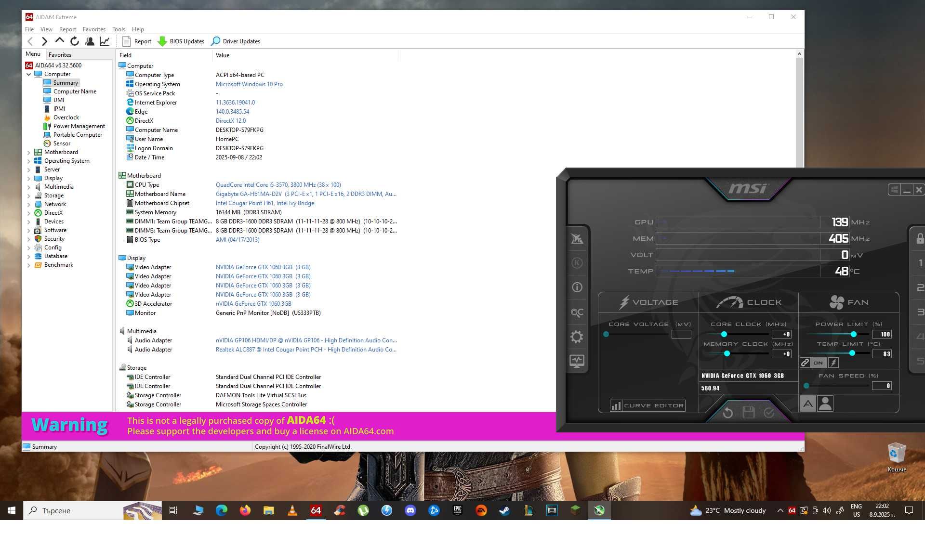Open the information icon in MSI Afterburner
The width and height of the screenshot is (925, 560).
[577, 287]
